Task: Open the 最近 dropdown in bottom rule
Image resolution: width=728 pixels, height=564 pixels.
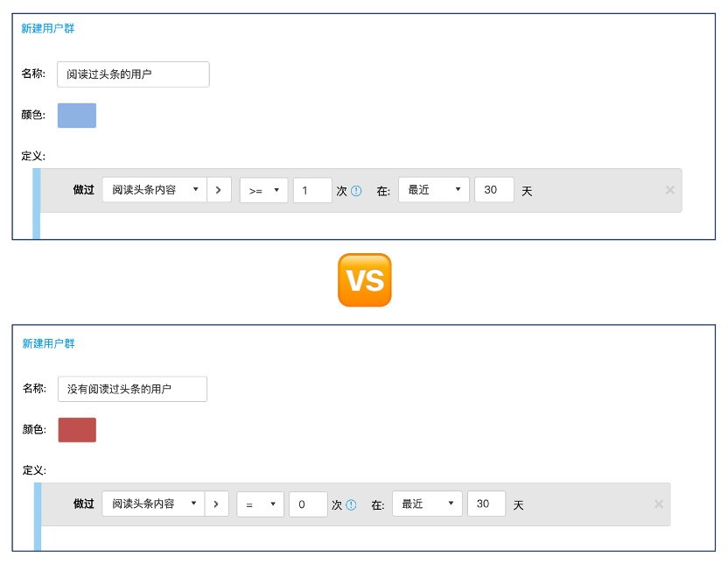Action: click(x=427, y=504)
